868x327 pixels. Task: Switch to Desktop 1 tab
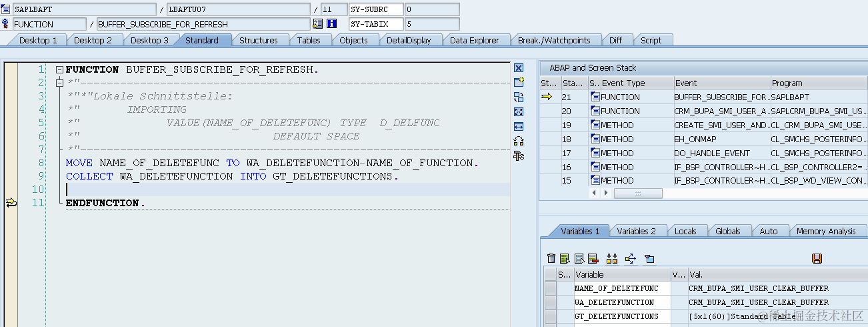38,40
